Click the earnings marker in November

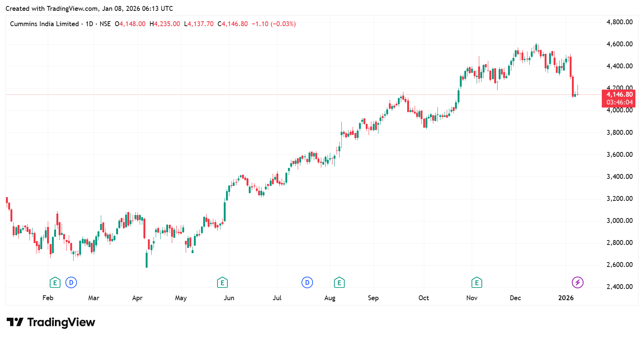pos(477,283)
